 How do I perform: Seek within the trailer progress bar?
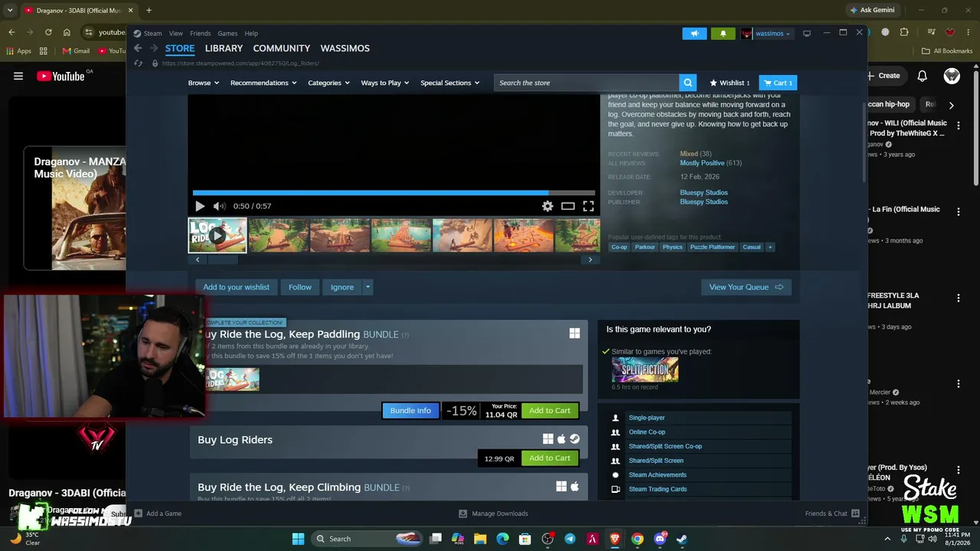[394, 193]
